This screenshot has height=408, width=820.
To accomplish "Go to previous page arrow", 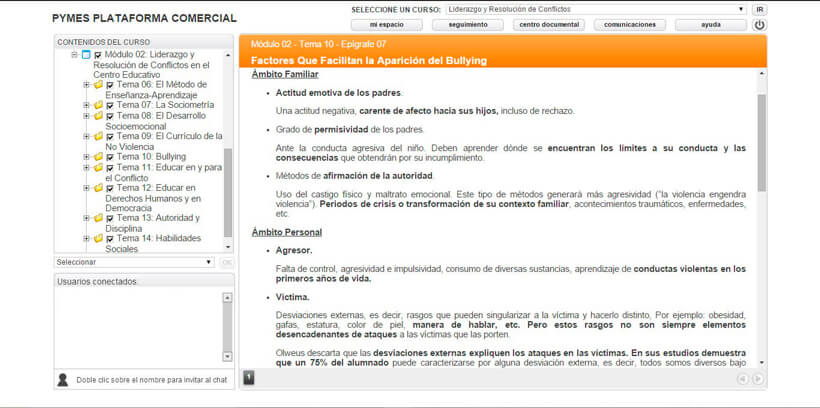I will (x=743, y=379).
